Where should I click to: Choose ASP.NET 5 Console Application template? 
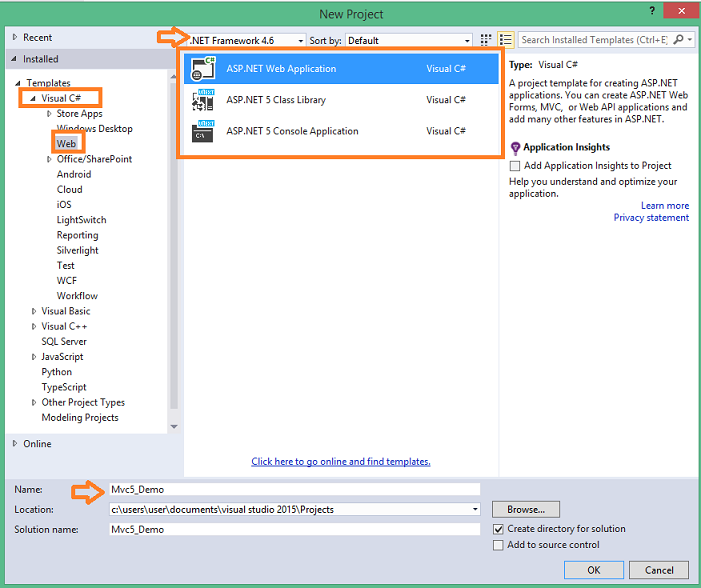point(341,131)
